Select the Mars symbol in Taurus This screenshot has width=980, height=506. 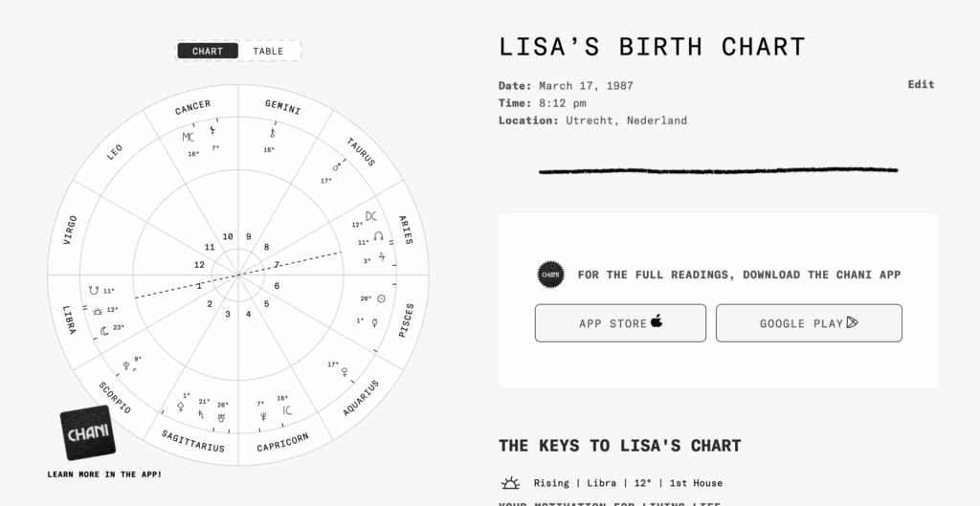336,165
